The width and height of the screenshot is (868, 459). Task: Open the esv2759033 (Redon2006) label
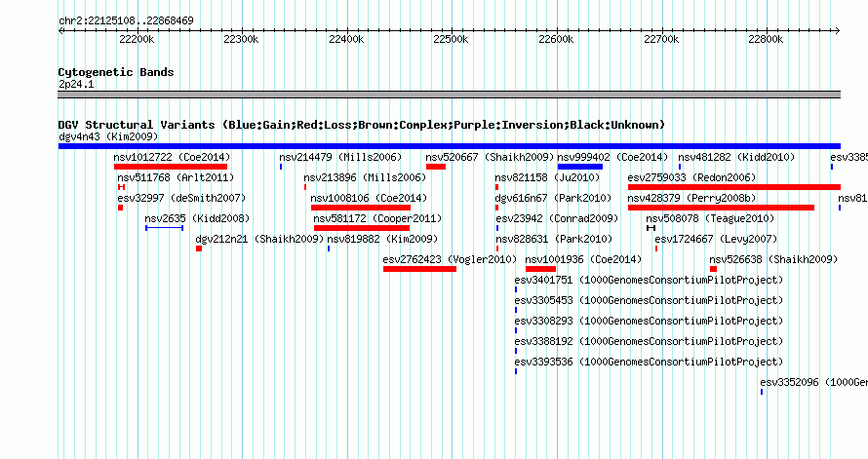pos(691,177)
